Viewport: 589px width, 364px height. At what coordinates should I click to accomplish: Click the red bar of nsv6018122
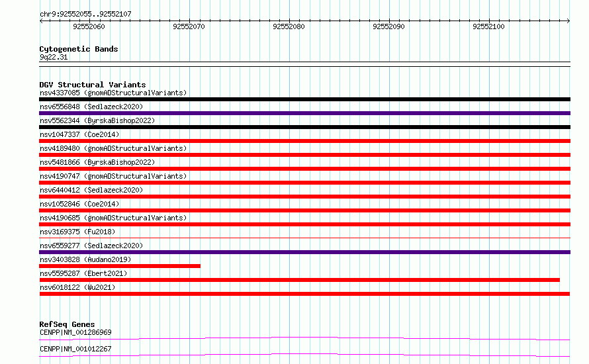coord(304,294)
